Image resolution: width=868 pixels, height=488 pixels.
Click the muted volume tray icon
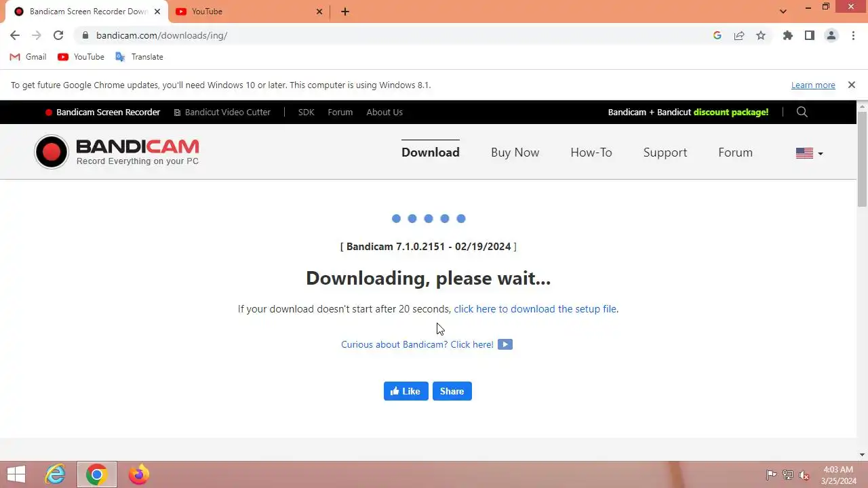click(x=804, y=475)
